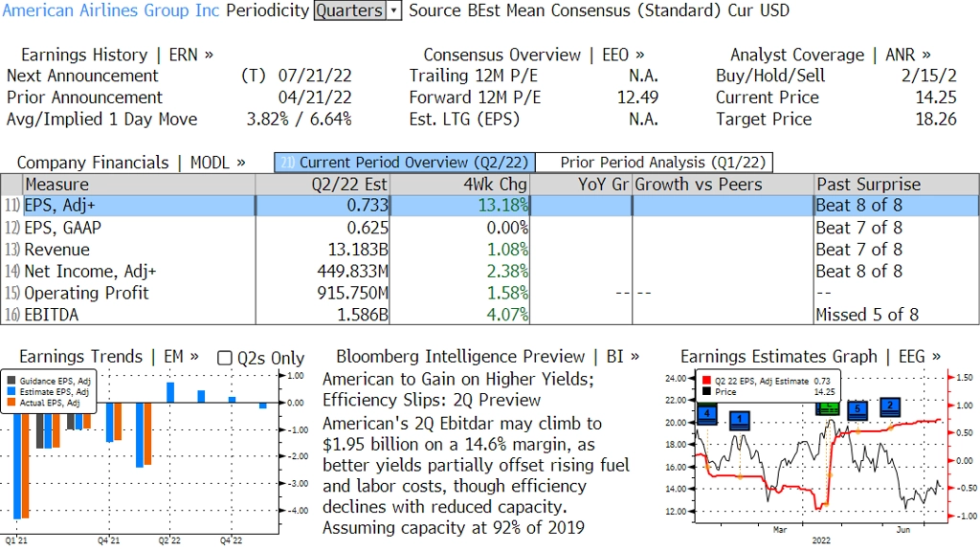This screenshot has width=980, height=549.
Task: Click the Growth vs Peers column header
Action: pos(723,185)
